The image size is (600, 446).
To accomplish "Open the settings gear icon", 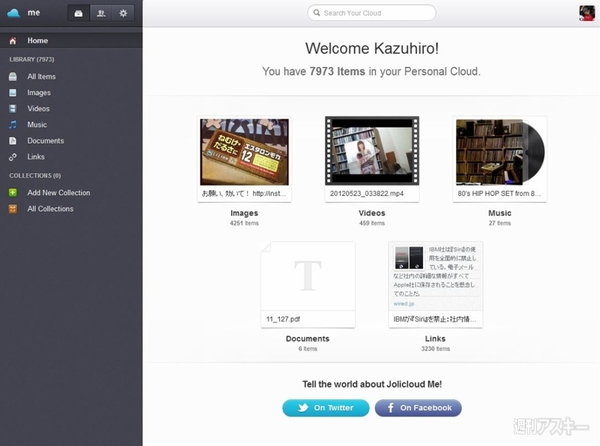I will coord(123,13).
